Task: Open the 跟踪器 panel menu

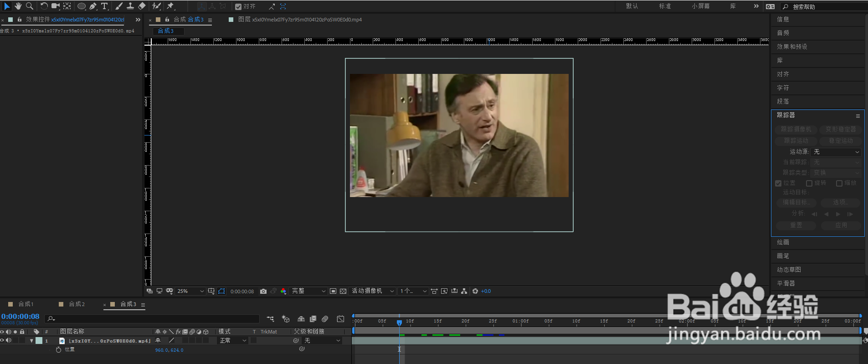Action: point(858,116)
